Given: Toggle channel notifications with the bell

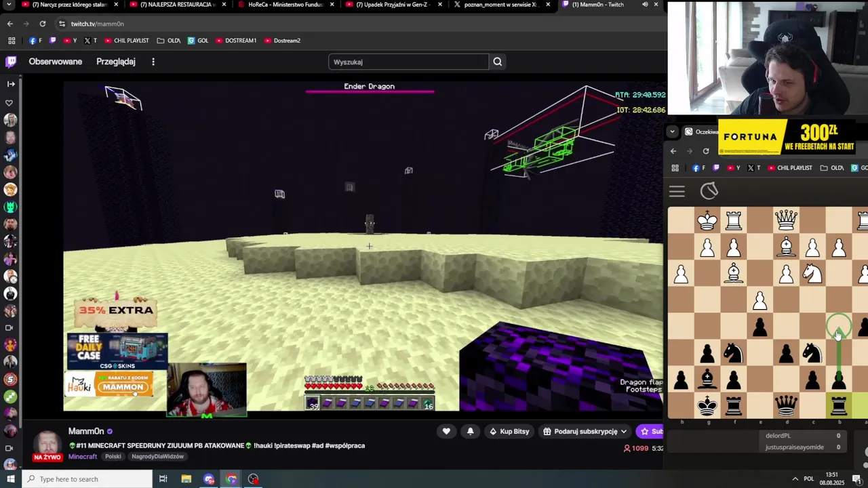Looking at the screenshot, I should click(x=470, y=431).
